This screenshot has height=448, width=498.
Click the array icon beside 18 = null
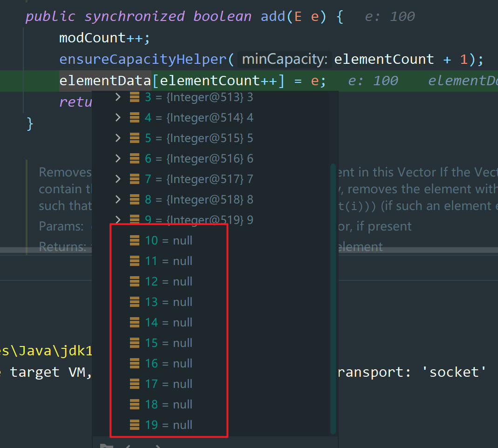tap(135, 404)
